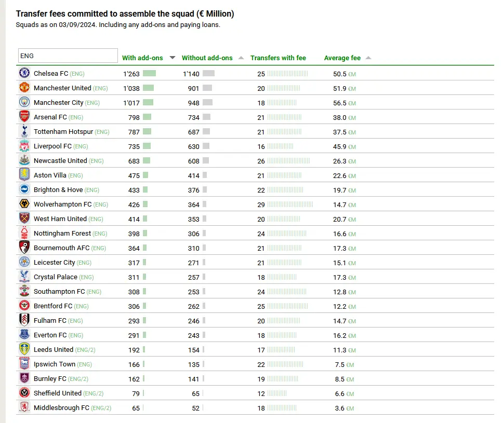This screenshot has width=504, height=423.
Task: Sort by the Transfers with fee header
Action: [278, 58]
